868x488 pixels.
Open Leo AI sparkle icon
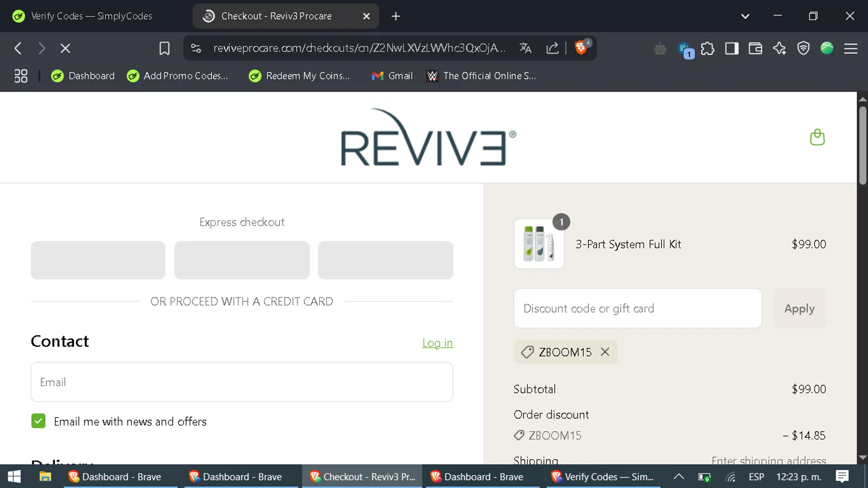(x=779, y=49)
